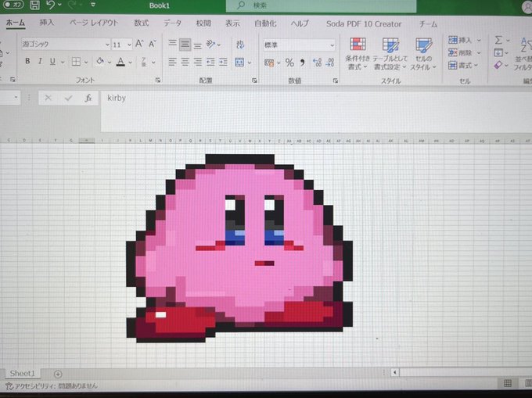Click the increase decimal icon
Image resolution: width=532 pixels, height=398 pixels.
coord(317,63)
